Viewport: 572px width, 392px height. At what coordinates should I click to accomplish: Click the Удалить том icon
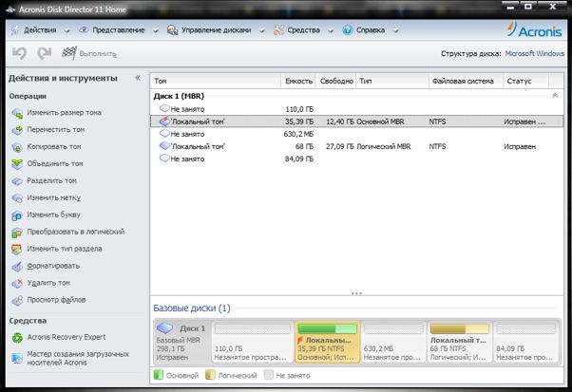click(17, 283)
